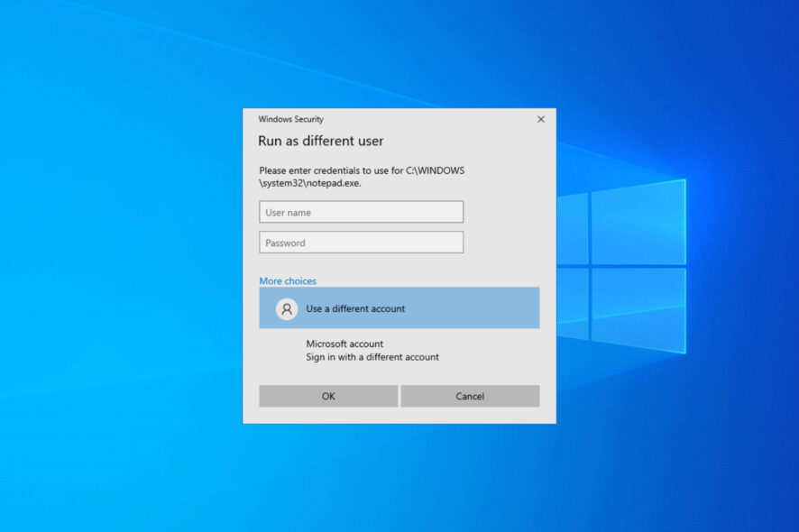Viewport: 799px width, 532px height.
Task: Close the Windows Security dialog with X
Action: click(x=541, y=119)
